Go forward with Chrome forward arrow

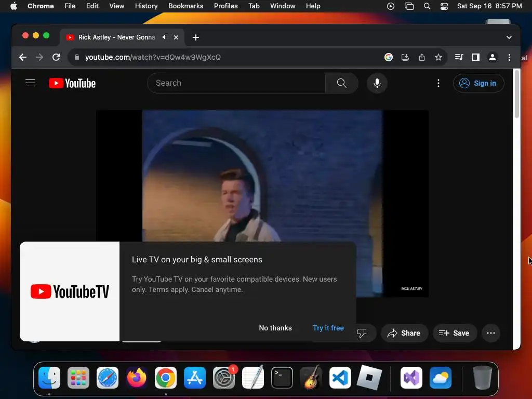(39, 57)
